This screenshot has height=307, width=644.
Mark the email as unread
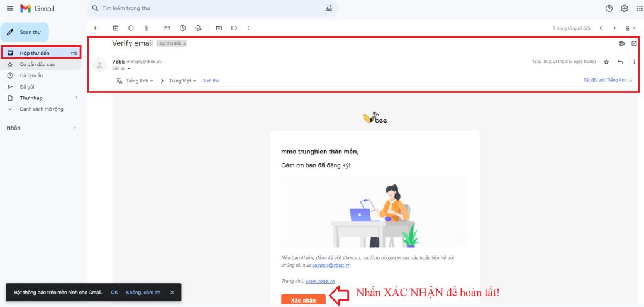pyautogui.click(x=167, y=28)
